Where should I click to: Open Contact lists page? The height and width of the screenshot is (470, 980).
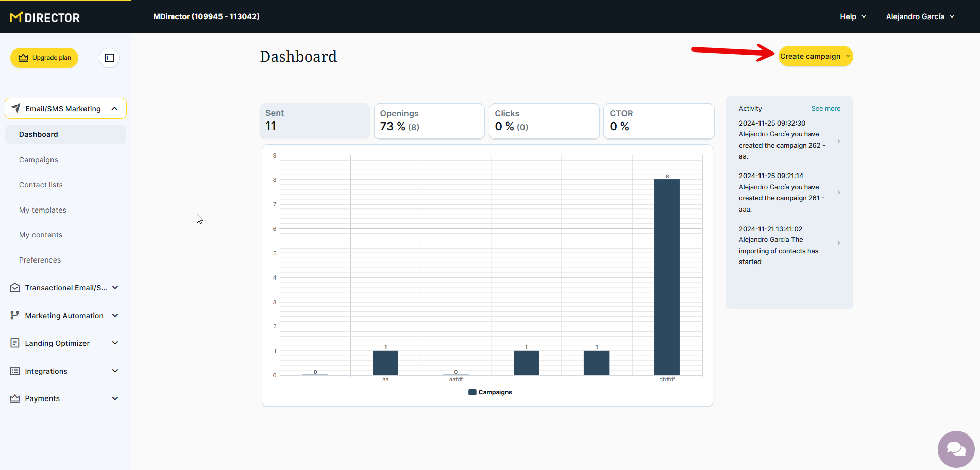point(41,185)
